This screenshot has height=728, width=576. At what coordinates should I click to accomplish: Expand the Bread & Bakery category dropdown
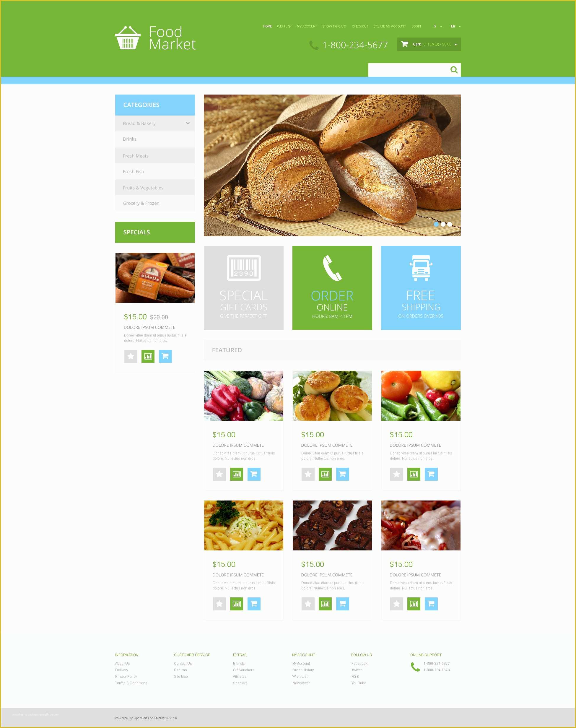[187, 123]
